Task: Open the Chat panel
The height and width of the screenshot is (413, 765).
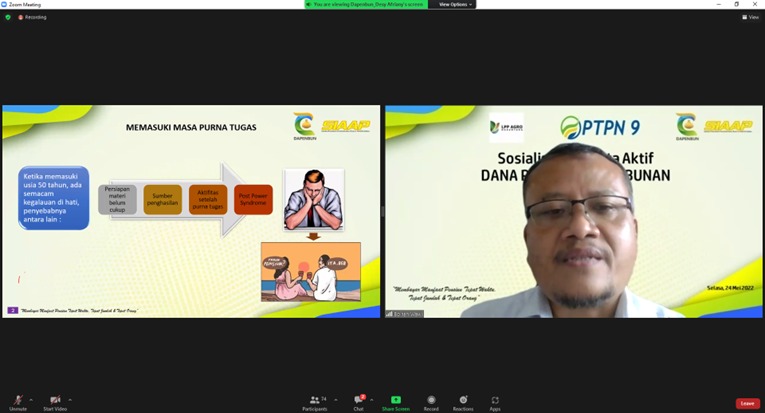Action: pyautogui.click(x=358, y=401)
